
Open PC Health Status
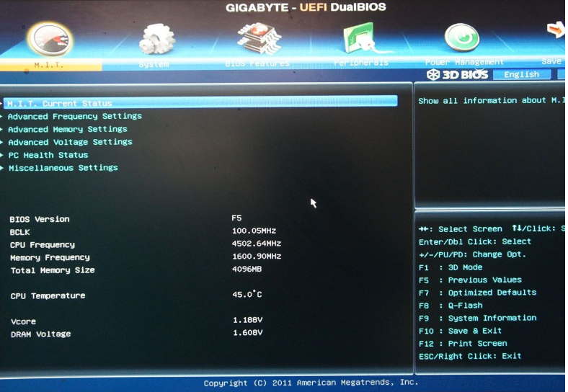(x=48, y=155)
